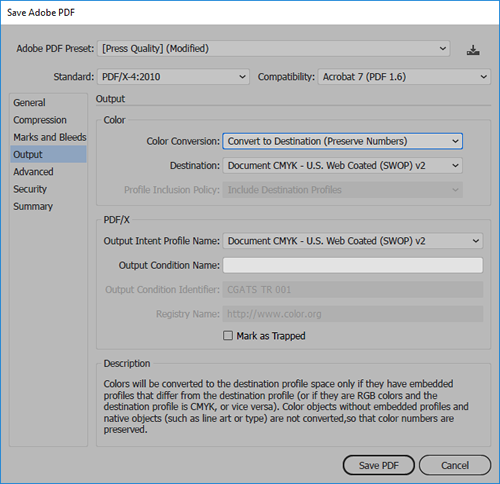This screenshot has height=484, width=500.
Task: Click the save preset download icon
Action: coord(473,50)
